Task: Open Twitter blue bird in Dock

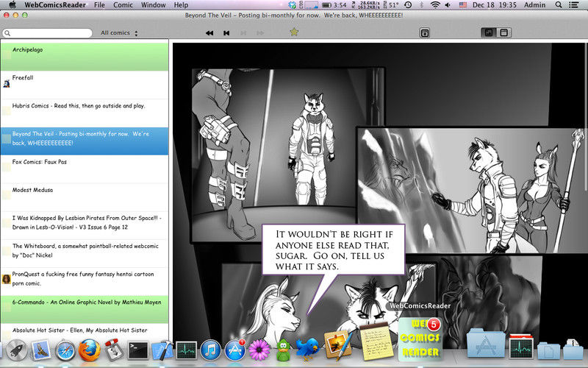Action: tap(307, 349)
